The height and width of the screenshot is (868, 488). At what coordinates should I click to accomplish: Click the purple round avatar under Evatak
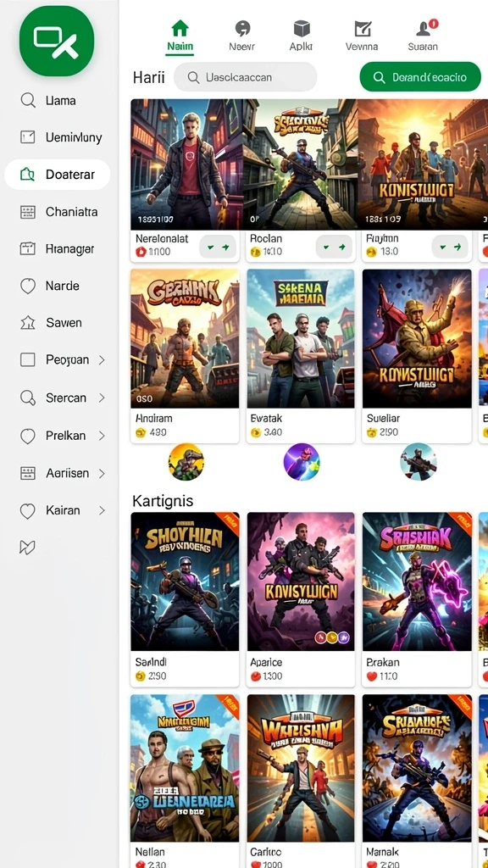[x=302, y=462]
